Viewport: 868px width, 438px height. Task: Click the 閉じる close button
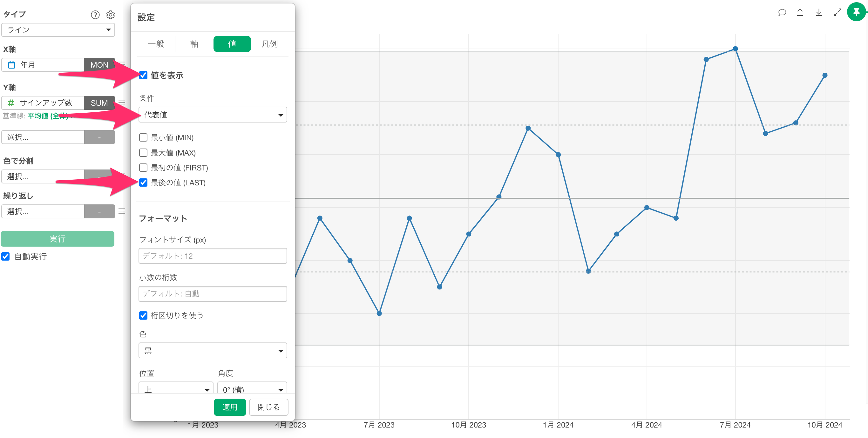(268, 407)
